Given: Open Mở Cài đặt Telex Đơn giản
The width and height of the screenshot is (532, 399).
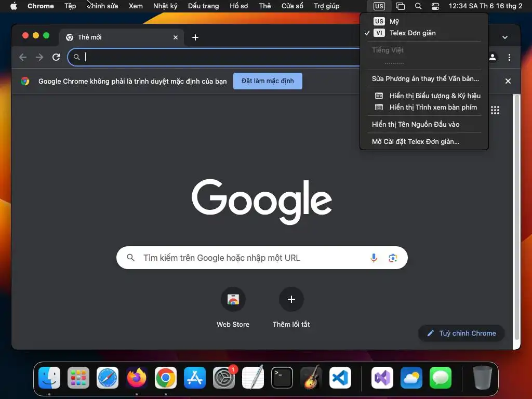Looking at the screenshot, I should point(424,141).
